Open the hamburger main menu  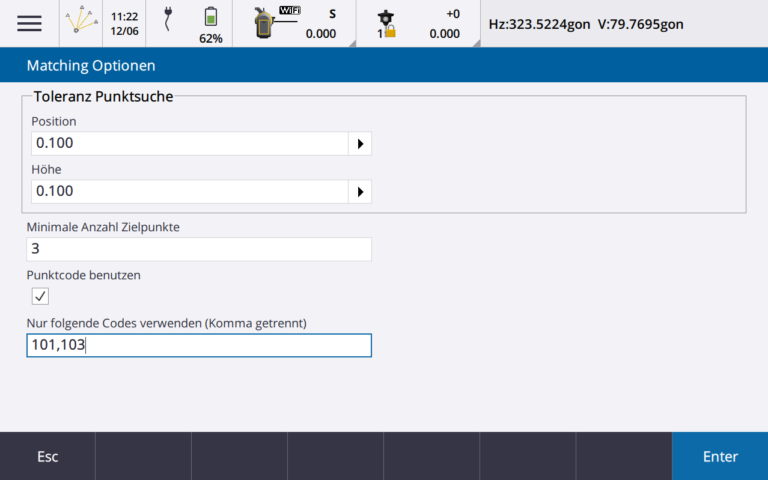click(x=29, y=24)
